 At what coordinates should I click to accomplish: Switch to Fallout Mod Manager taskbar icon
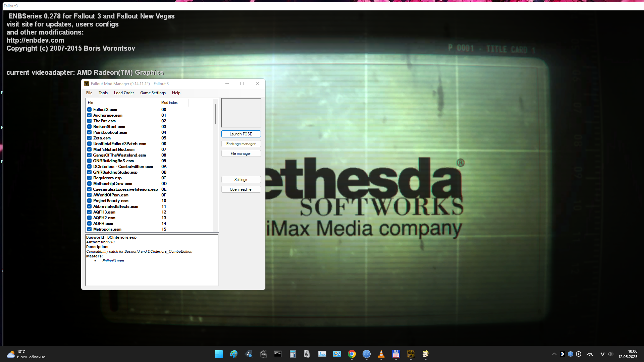(411, 354)
